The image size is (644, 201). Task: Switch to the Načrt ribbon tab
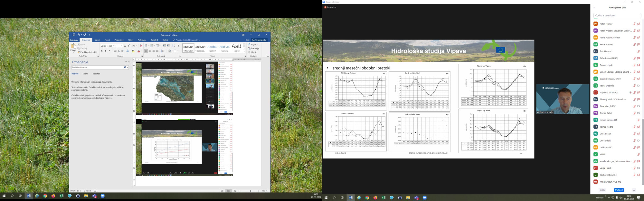pos(107,40)
